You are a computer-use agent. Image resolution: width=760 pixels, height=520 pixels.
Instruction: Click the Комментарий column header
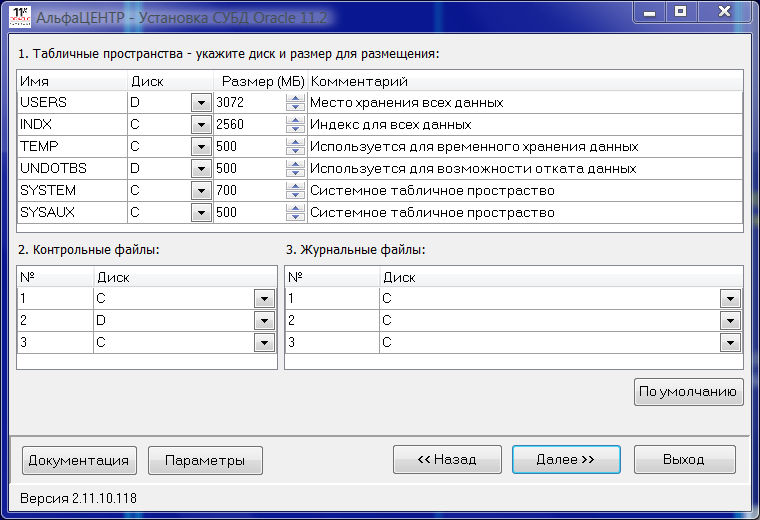pos(525,81)
